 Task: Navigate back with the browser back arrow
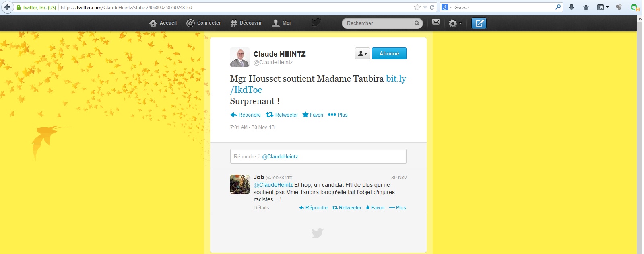tap(7, 7)
